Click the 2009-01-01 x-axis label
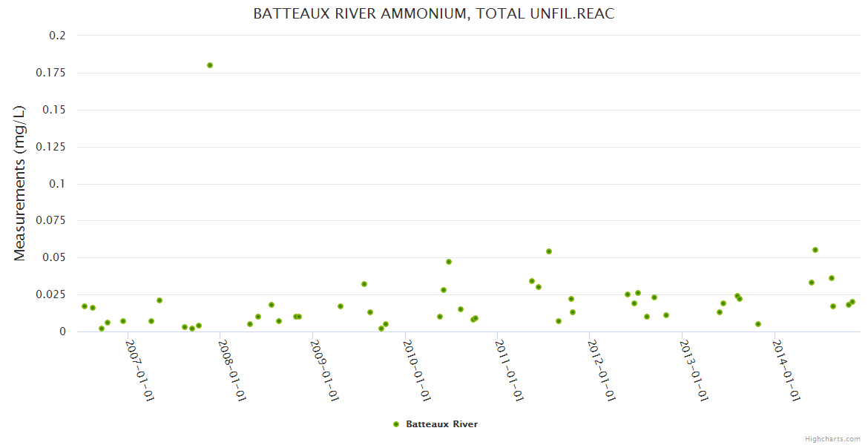 pyautogui.click(x=324, y=370)
